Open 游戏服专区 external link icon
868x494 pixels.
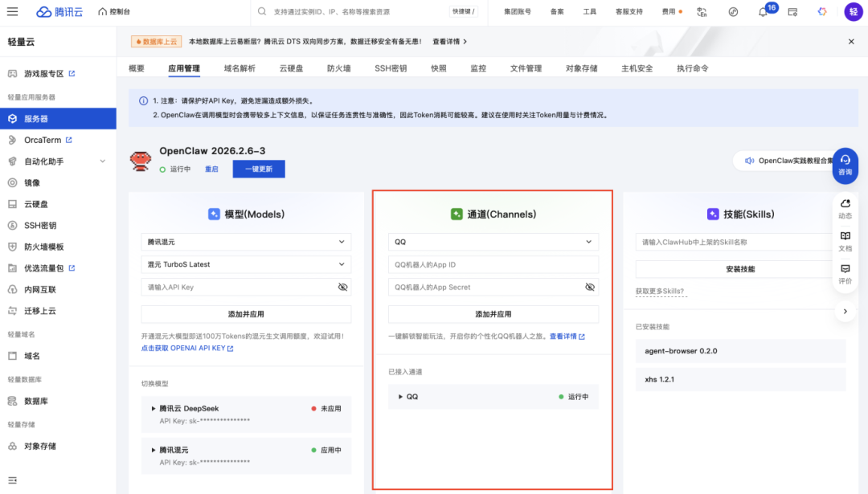click(72, 74)
